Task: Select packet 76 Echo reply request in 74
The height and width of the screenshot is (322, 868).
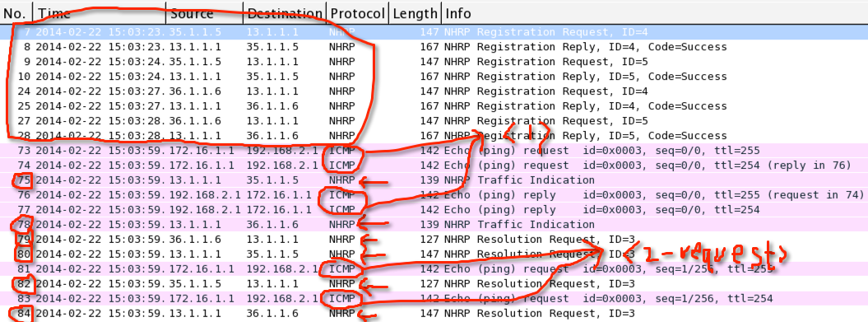Action: [434, 195]
